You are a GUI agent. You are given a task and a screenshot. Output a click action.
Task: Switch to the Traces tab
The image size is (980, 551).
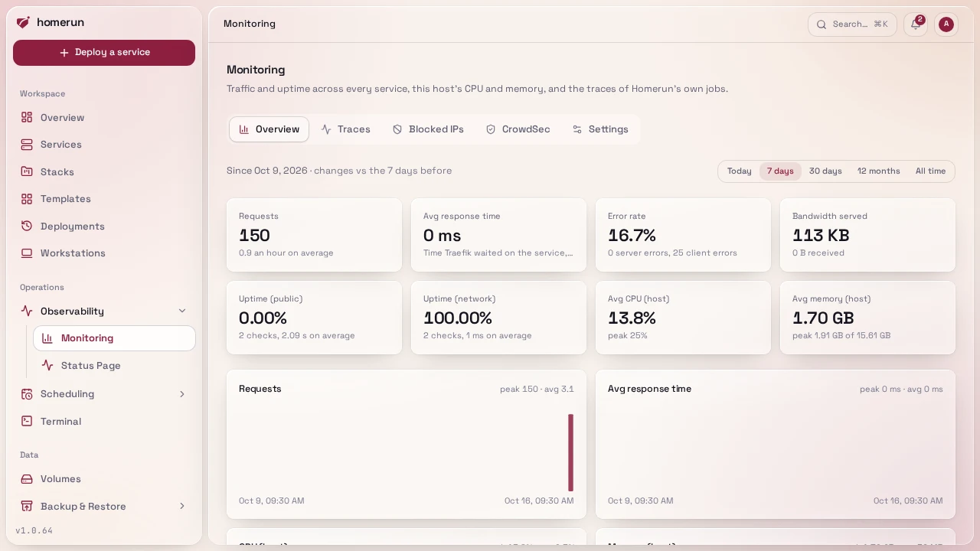point(345,129)
